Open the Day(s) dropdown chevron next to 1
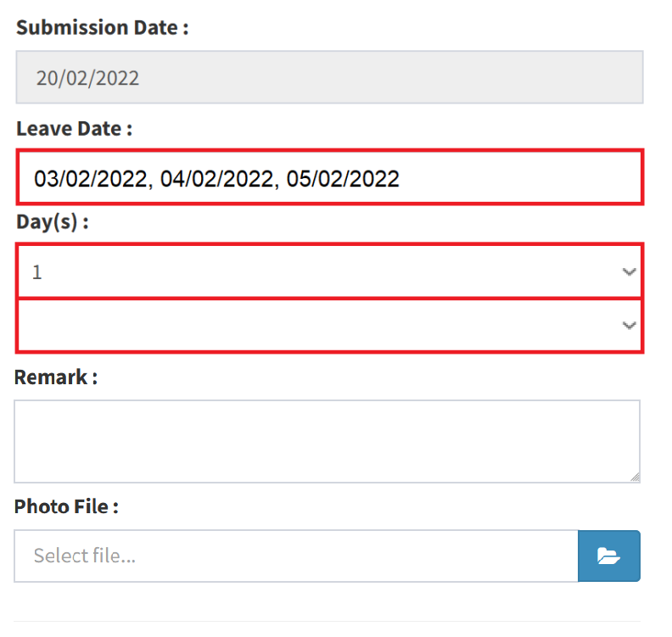 click(x=629, y=271)
